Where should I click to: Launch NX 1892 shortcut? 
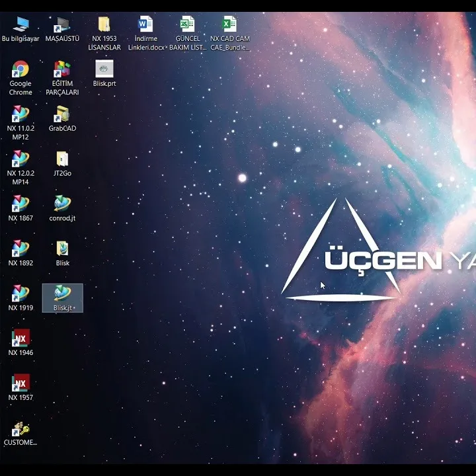coord(20,253)
